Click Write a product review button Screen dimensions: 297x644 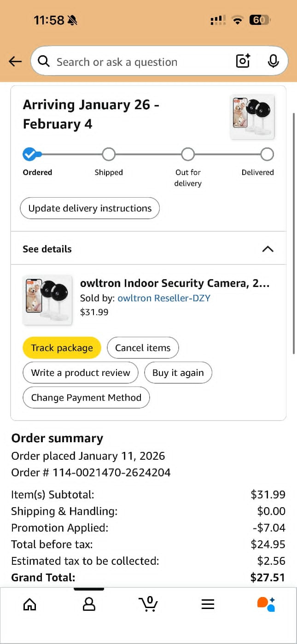pos(81,373)
